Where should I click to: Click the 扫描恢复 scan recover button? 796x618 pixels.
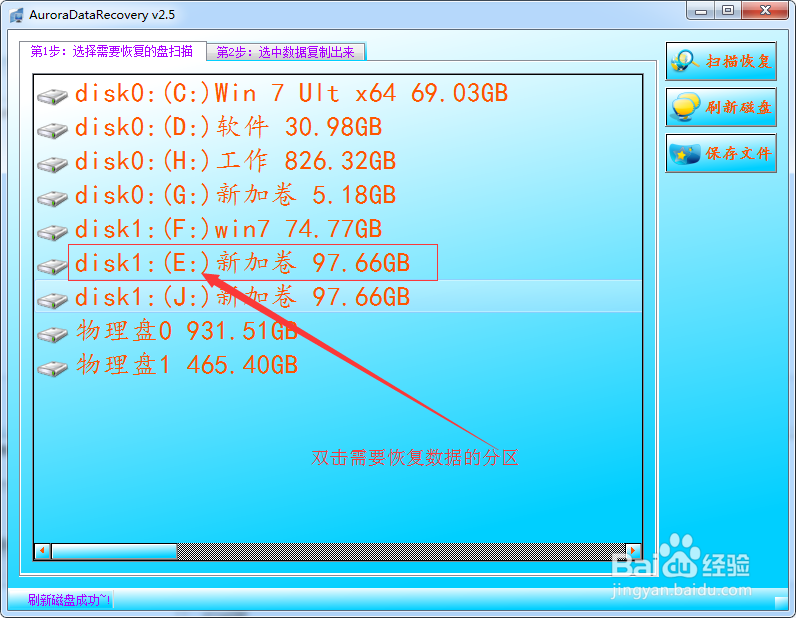pyautogui.click(x=721, y=61)
